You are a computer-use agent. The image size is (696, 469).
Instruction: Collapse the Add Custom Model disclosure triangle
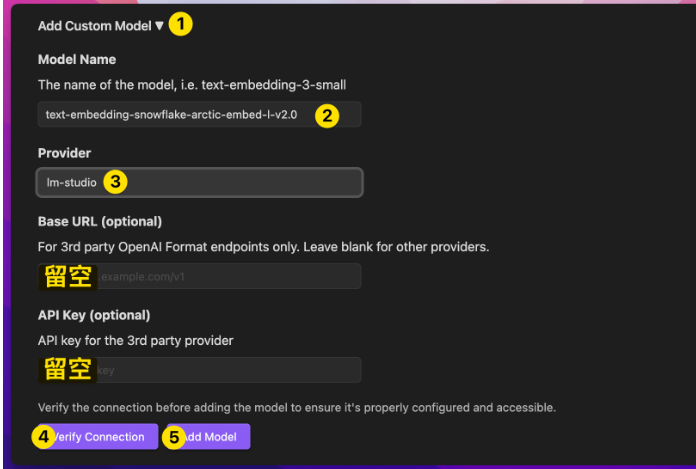click(159, 26)
